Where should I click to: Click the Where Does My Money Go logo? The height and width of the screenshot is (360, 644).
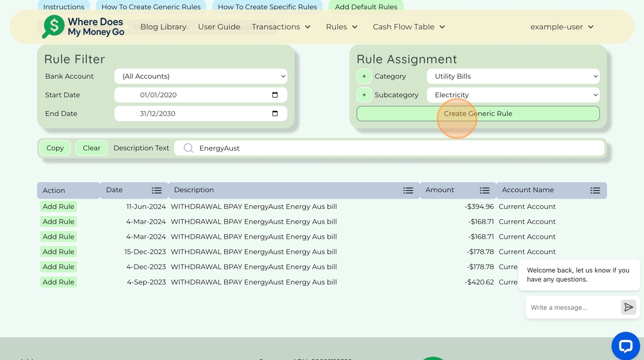83,26
